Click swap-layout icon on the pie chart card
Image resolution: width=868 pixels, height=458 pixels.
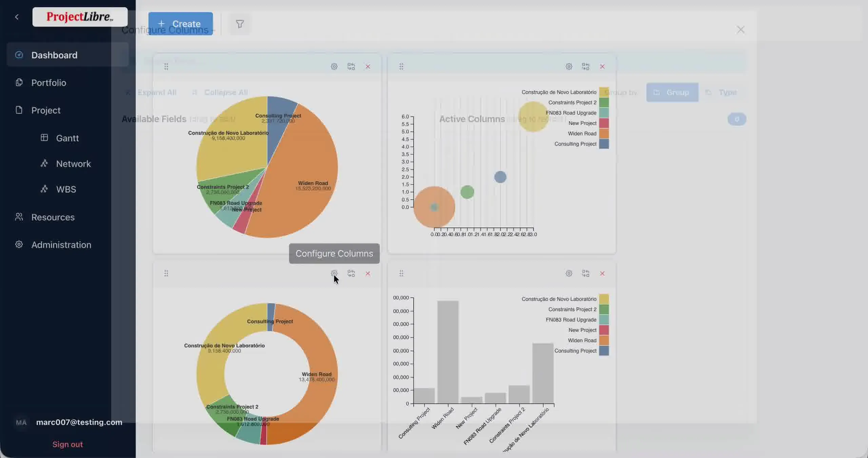coord(351,66)
